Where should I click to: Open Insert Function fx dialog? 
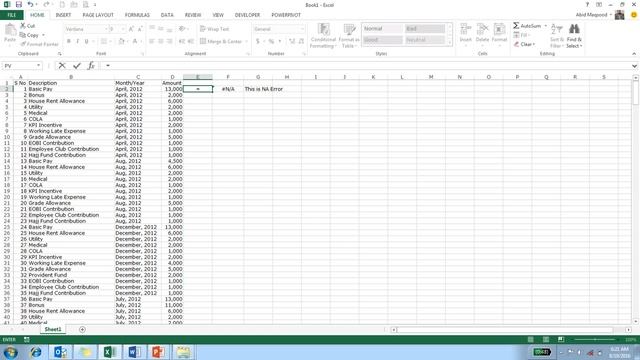point(91,65)
